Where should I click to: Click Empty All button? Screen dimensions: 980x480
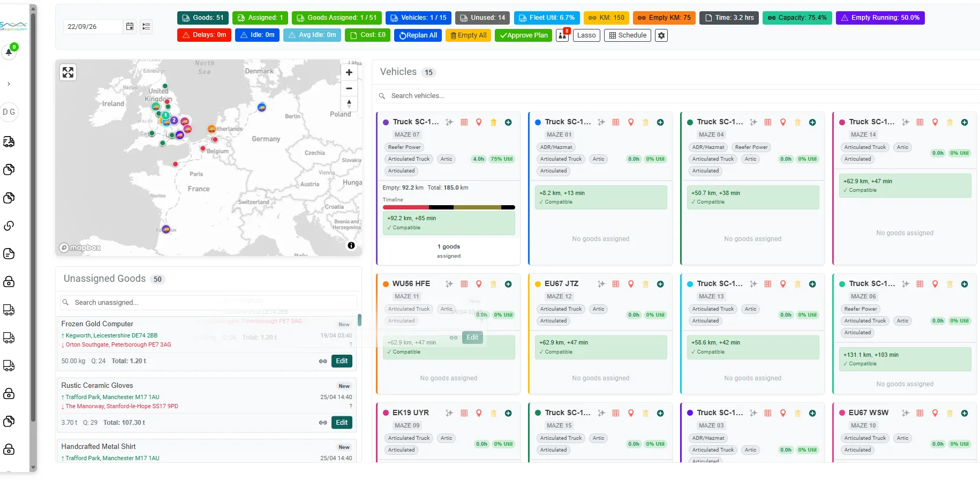468,35
